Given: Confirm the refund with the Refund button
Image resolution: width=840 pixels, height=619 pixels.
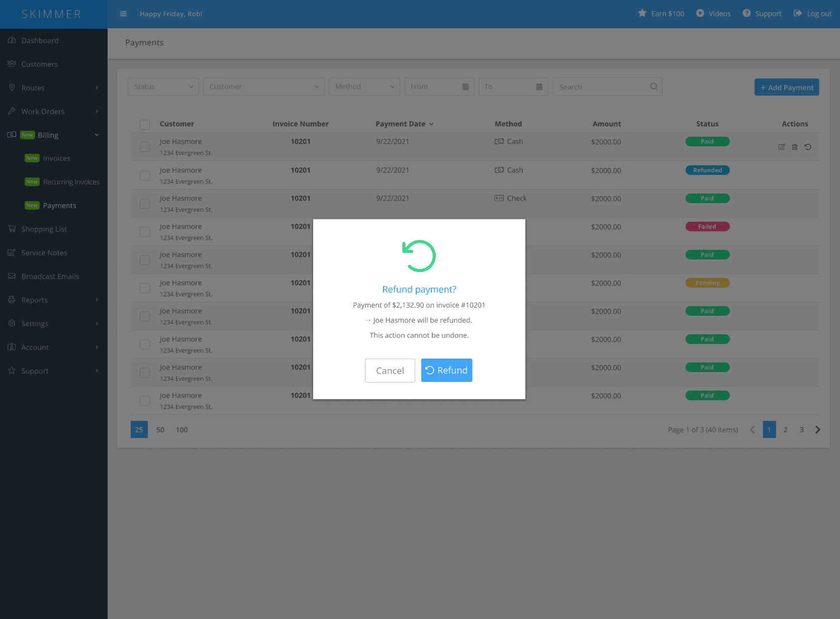Looking at the screenshot, I should coord(446,370).
